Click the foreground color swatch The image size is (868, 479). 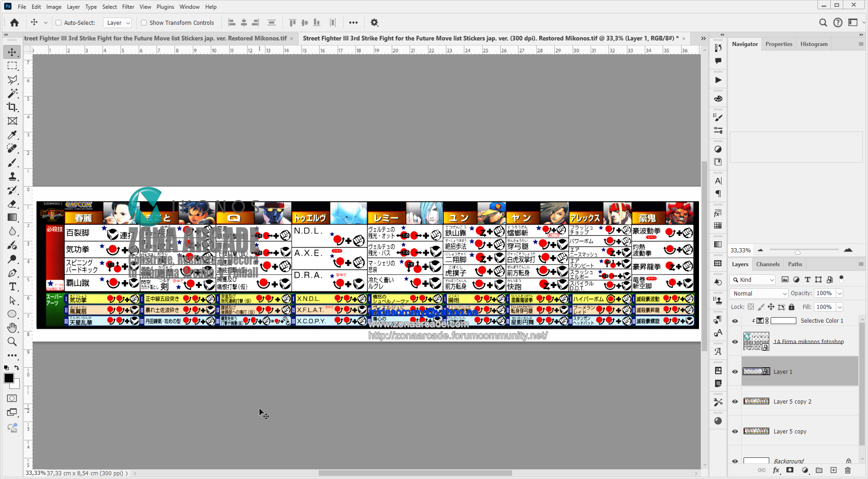click(9, 378)
